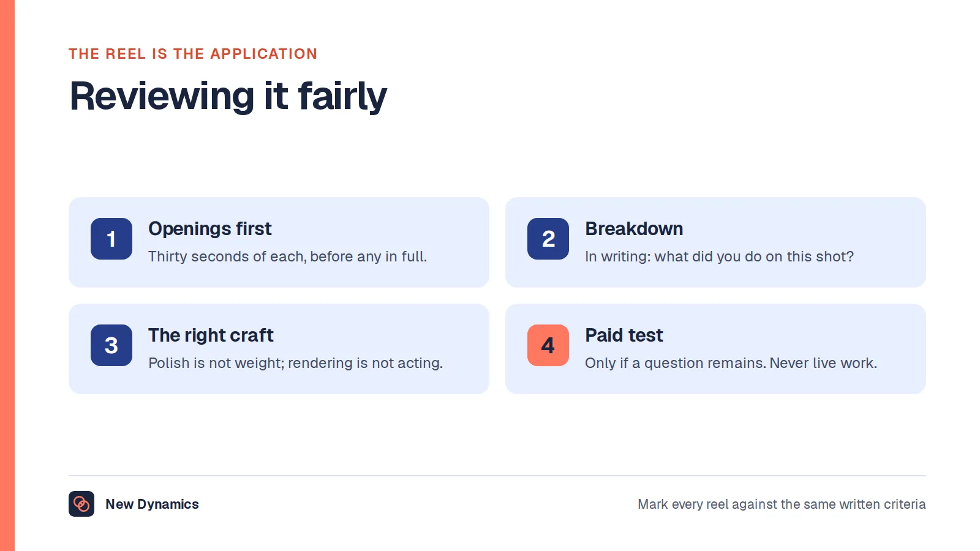Click The Reel Is The Application subtitle

[193, 54]
